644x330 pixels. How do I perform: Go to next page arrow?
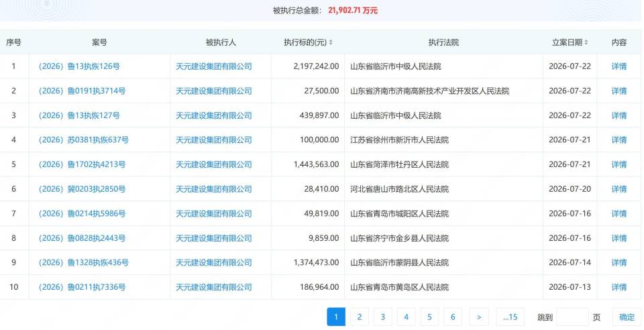479,317
